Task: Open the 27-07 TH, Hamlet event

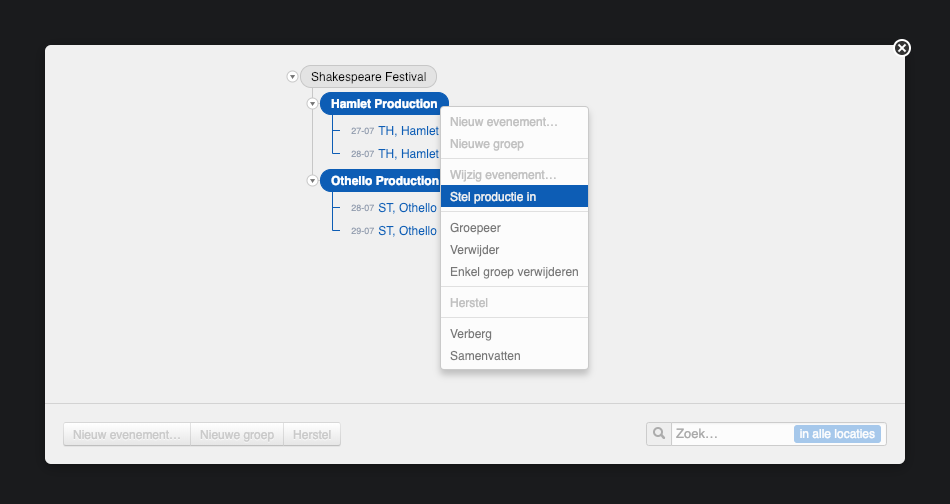Action: click(x=407, y=131)
